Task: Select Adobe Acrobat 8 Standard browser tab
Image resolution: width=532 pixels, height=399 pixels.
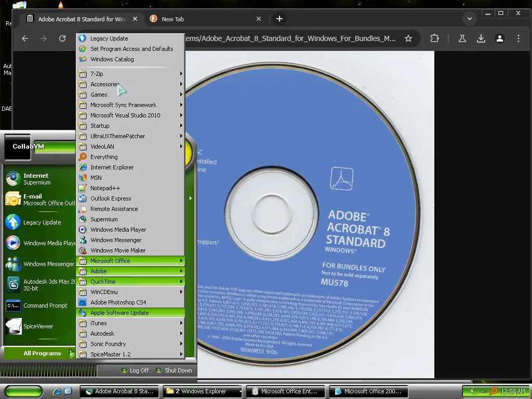Action: [82, 19]
